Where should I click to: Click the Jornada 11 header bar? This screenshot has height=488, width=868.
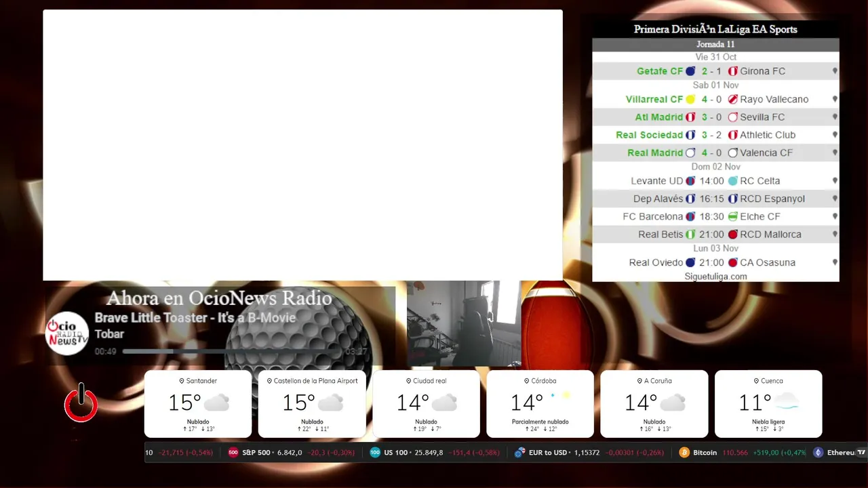coord(715,45)
